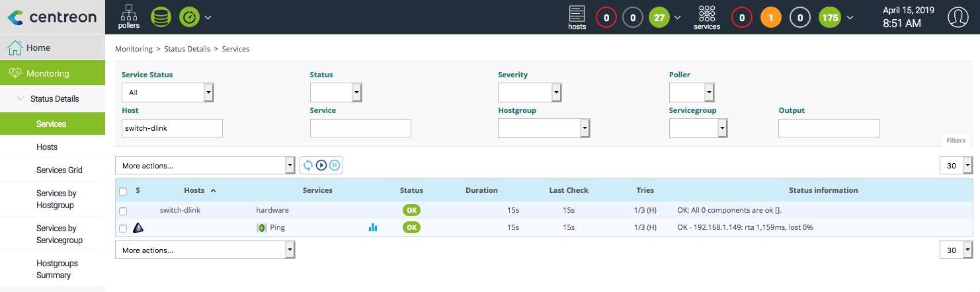The width and height of the screenshot is (980, 292).
Task: Open the Ping performance graph icon
Action: pos(373,227)
